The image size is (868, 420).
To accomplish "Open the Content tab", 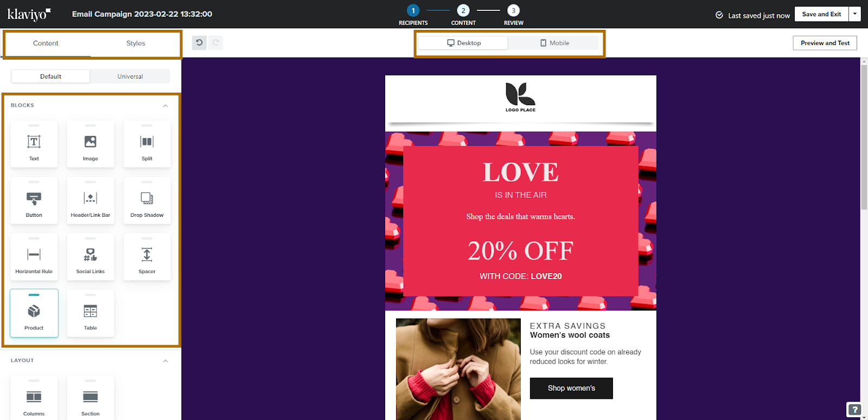I will pyautogui.click(x=46, y=43).
